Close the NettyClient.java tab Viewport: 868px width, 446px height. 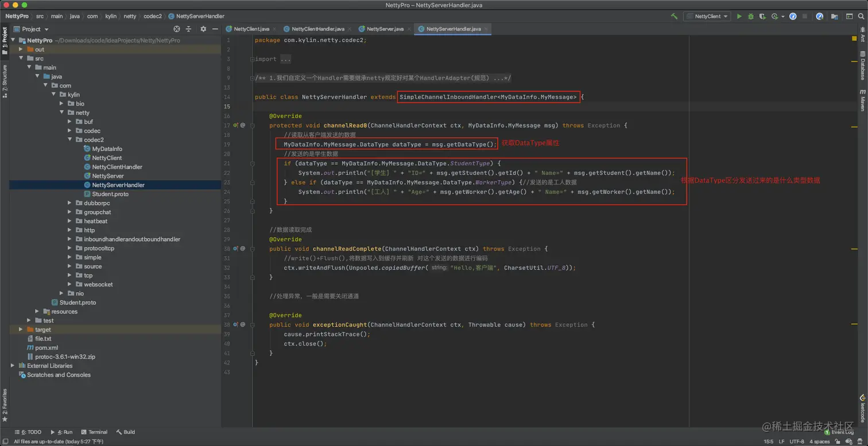(x=274, y=29)
